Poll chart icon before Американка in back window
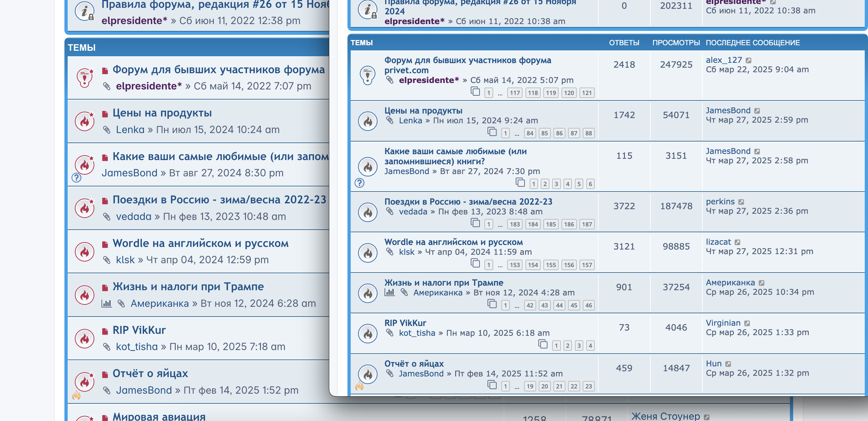 [106, 303]
